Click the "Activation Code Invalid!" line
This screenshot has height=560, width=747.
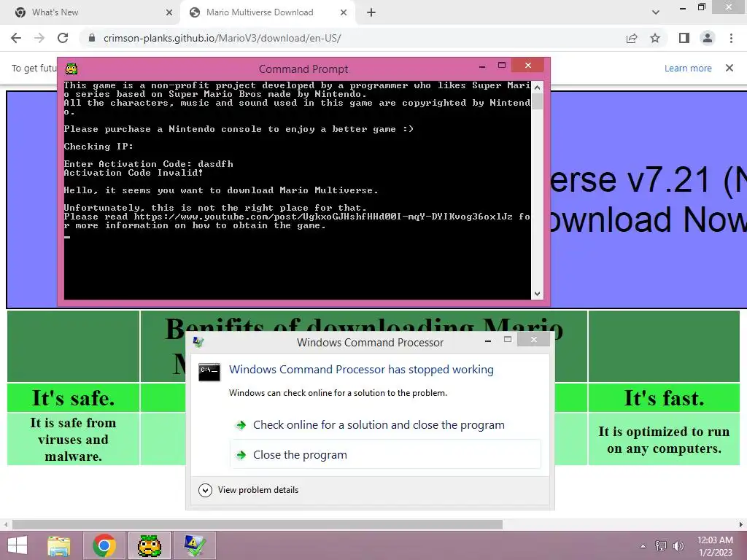coord(133,173)
